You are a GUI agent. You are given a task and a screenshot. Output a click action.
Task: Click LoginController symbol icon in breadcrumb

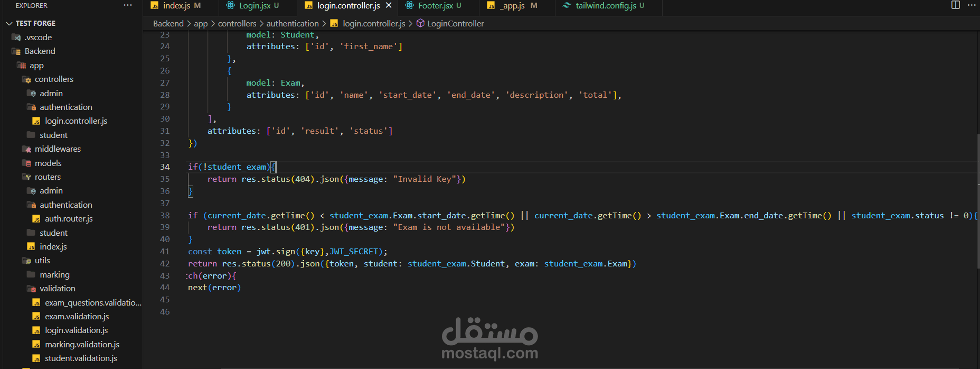420,23
